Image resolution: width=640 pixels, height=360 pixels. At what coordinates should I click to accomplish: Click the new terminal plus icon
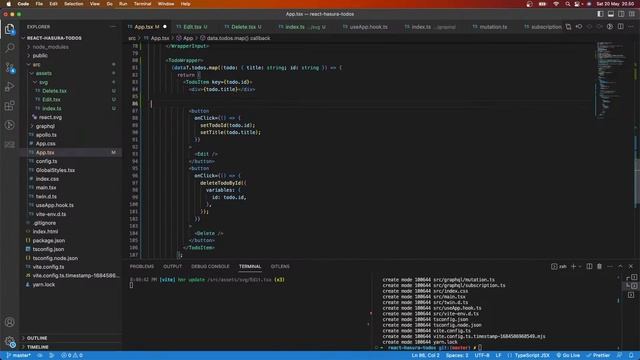coord(573,267)
